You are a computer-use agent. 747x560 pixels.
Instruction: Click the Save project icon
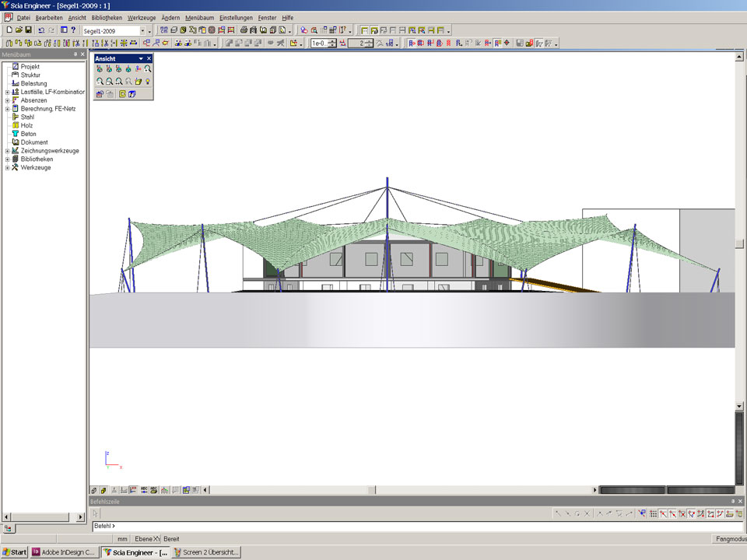click(27, 30)
